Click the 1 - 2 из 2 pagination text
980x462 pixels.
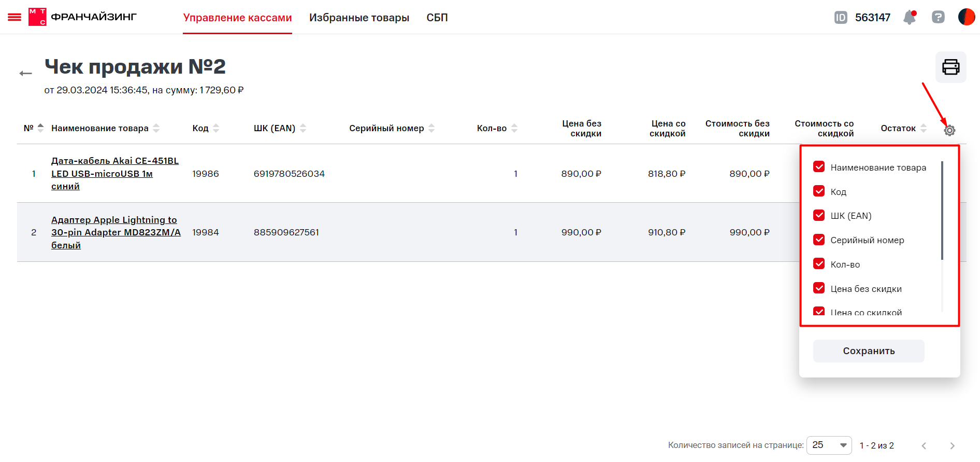(x=877, y=445)
